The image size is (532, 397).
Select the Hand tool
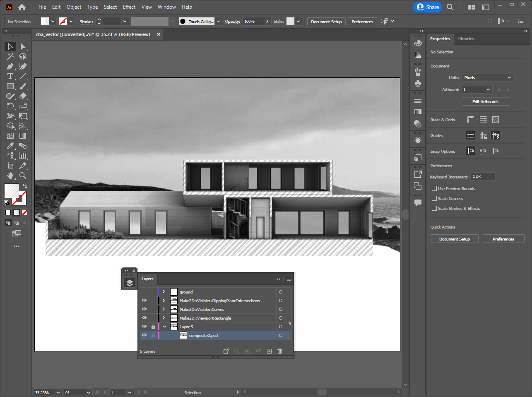(x=10, y=176)
